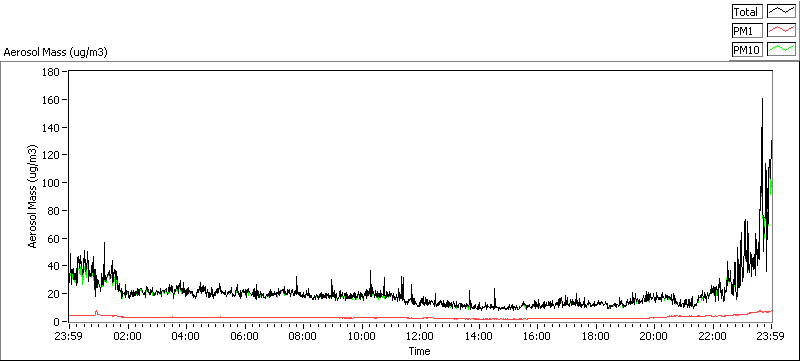The height and width of the screenshot is (361, 800).
Task: Select the PM10 legend label
Action: (747, 49)
